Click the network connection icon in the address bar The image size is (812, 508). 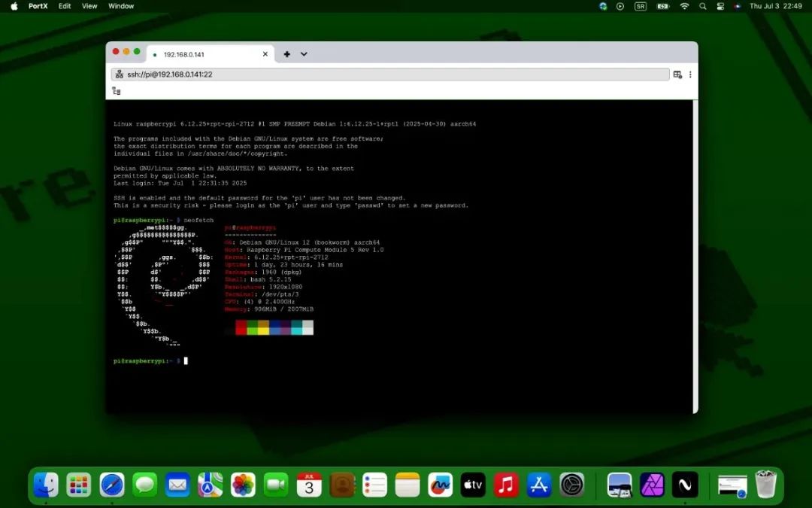(119, 74)
